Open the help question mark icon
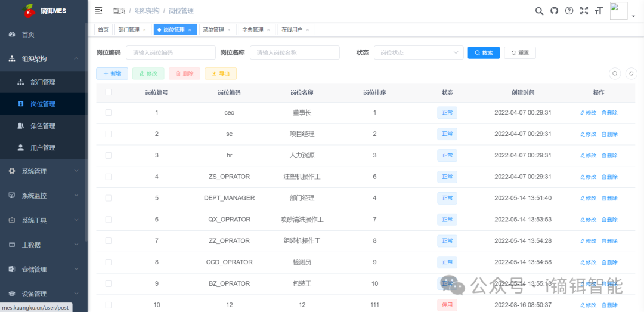Screen dimensions: 644x312 569,11
